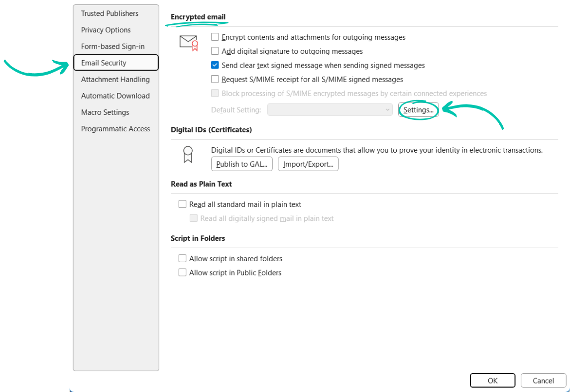Allow script in Public Folders
This screenshot has width=570, height=392.
(183, 272)
